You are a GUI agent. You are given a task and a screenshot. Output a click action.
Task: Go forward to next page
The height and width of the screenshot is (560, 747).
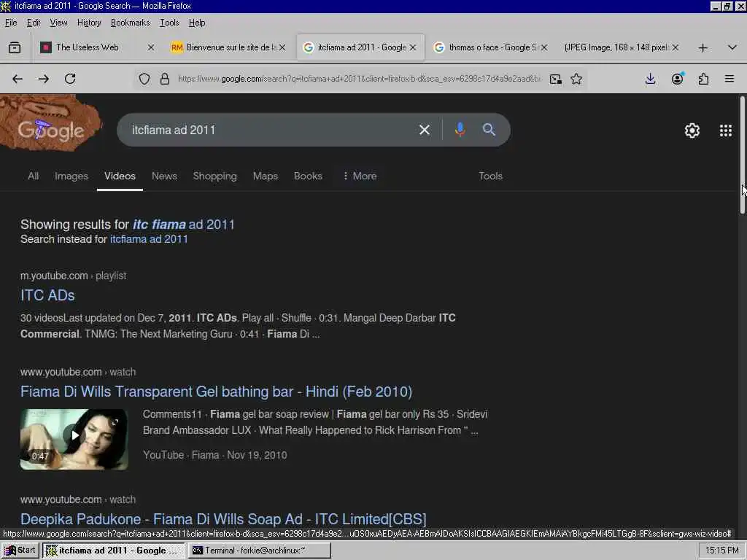pos(44,79)
